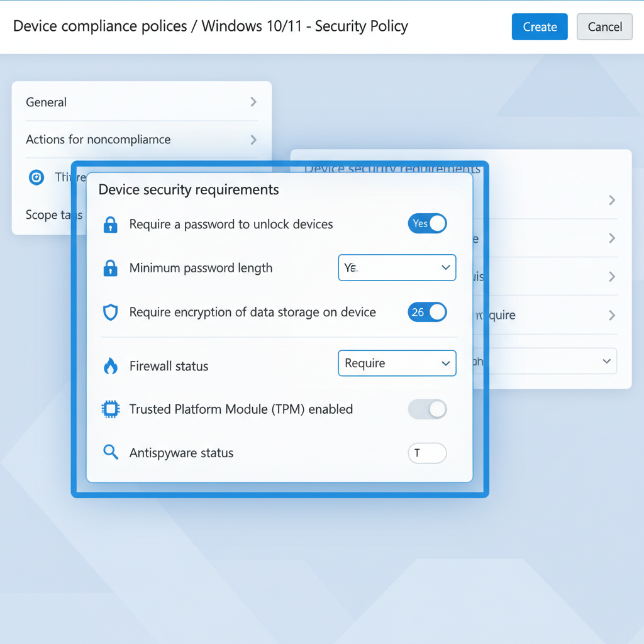
Task: Click flame icon beside Firewall status
Action: [110, 366]
